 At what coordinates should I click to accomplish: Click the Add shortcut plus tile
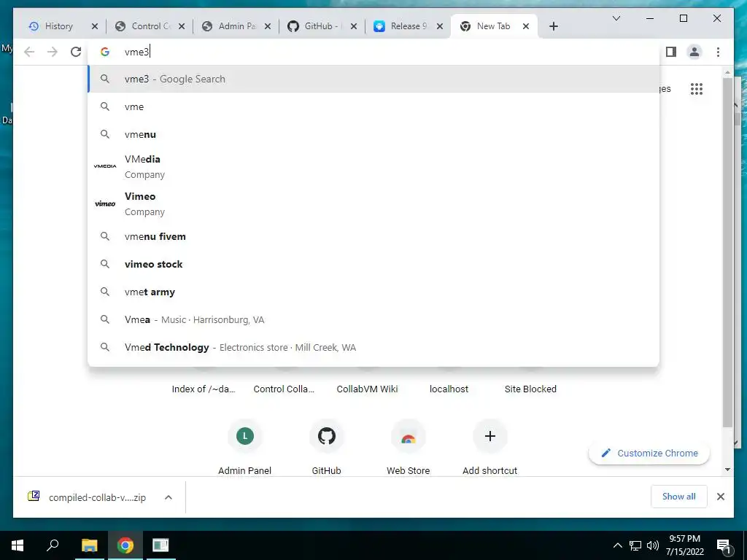click(x=489, y=447)
